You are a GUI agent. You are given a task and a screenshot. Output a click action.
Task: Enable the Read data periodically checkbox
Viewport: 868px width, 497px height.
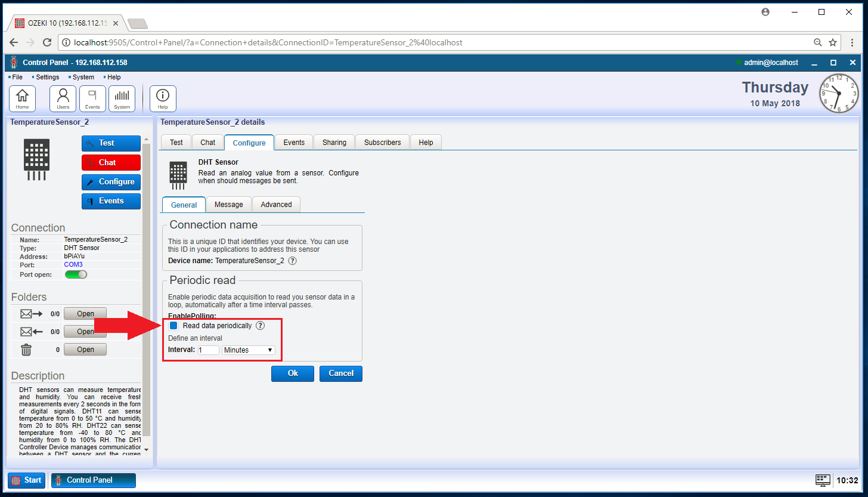coord(173,326)
